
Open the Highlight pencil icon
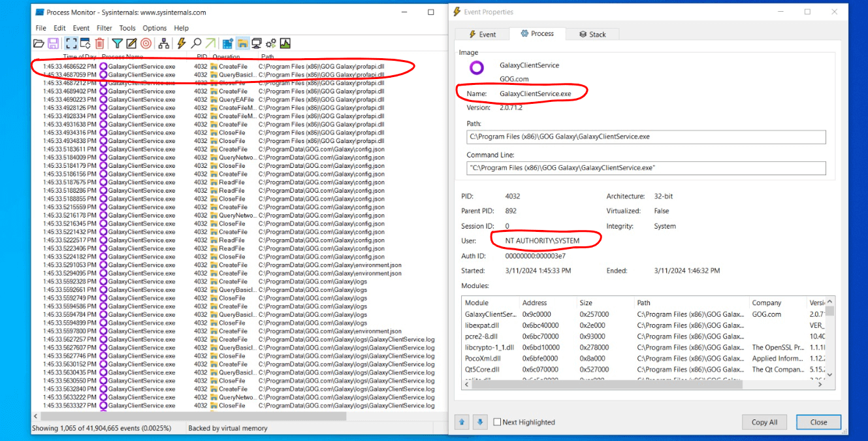(x=131, y=44)
